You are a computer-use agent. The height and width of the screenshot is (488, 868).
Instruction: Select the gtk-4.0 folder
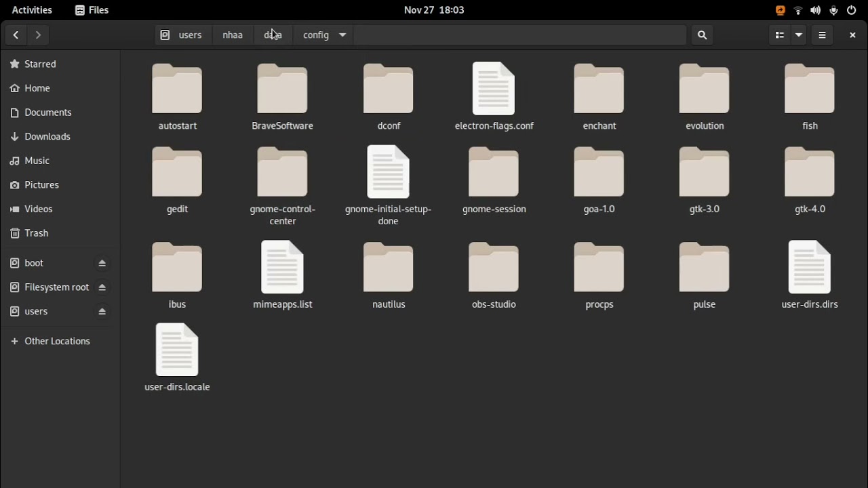tap(810, 180)
